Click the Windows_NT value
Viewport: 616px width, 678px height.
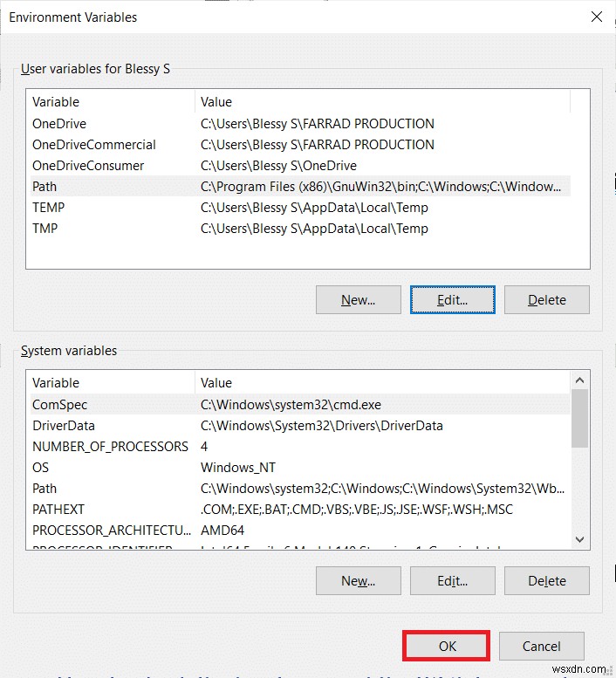238,468
